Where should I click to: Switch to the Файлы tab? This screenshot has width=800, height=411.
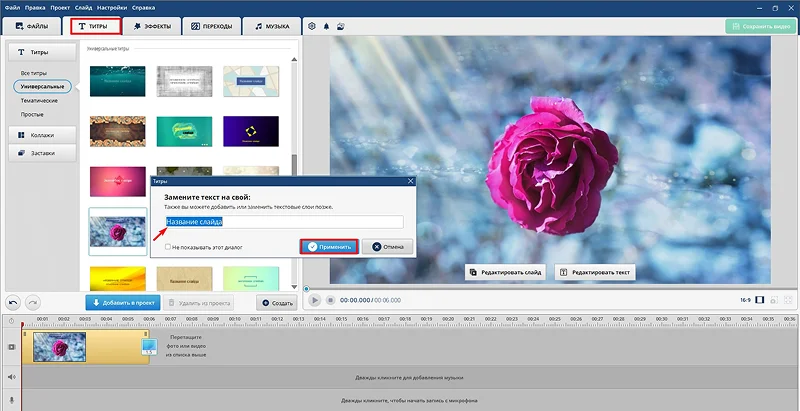[32, 26]
